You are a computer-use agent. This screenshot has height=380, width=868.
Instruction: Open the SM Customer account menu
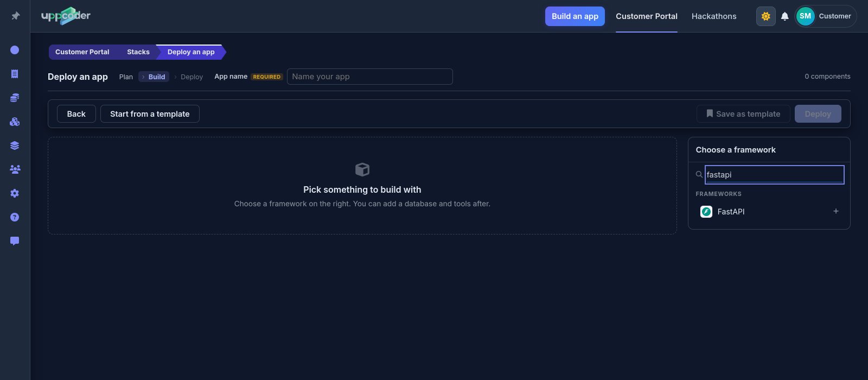click(x=826, y=16)
